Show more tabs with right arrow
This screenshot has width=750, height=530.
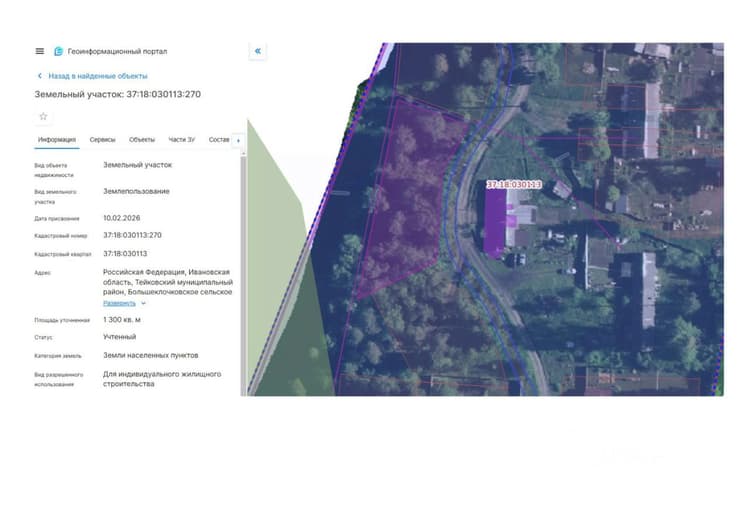(238, 140)
